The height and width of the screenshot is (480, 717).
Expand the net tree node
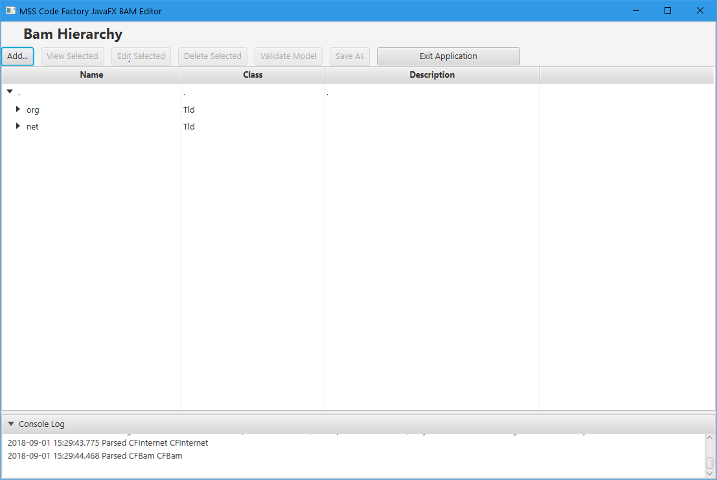18,126
